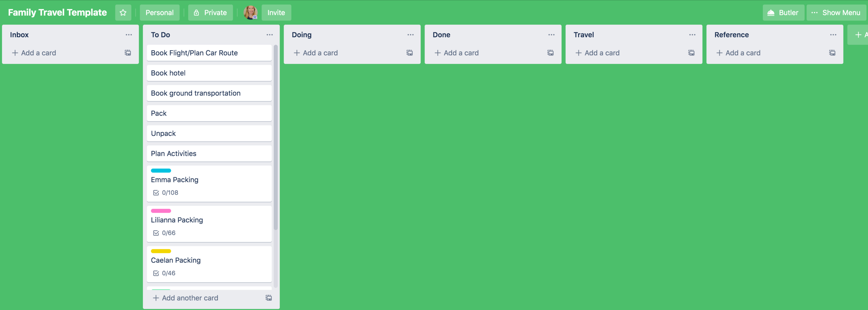Click the 0/46 checklist badge

164,273
